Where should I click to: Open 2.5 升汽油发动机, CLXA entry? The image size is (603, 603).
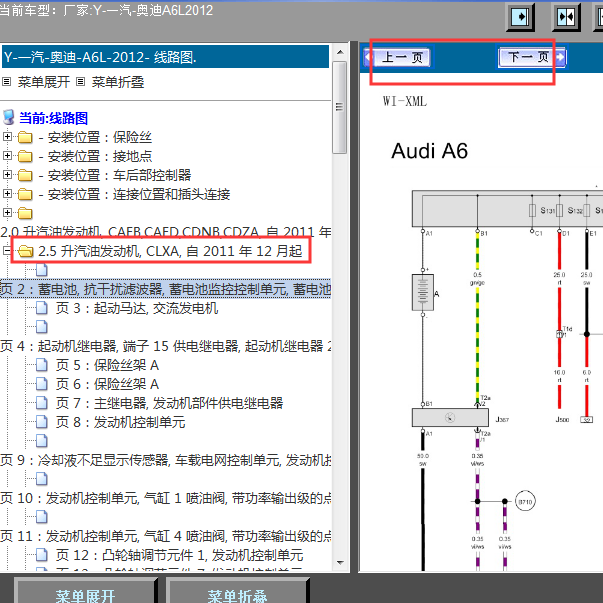coord(170,251)
